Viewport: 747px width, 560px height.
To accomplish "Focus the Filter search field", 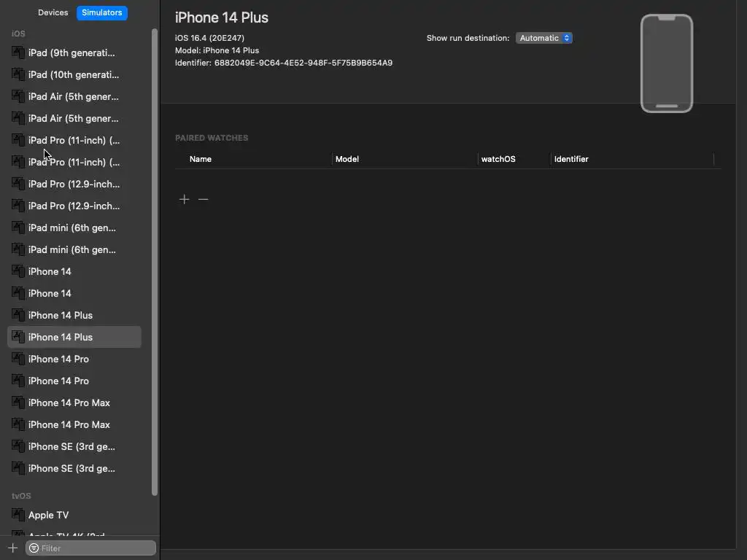I will pyautogui.click(x=90, y=548).
